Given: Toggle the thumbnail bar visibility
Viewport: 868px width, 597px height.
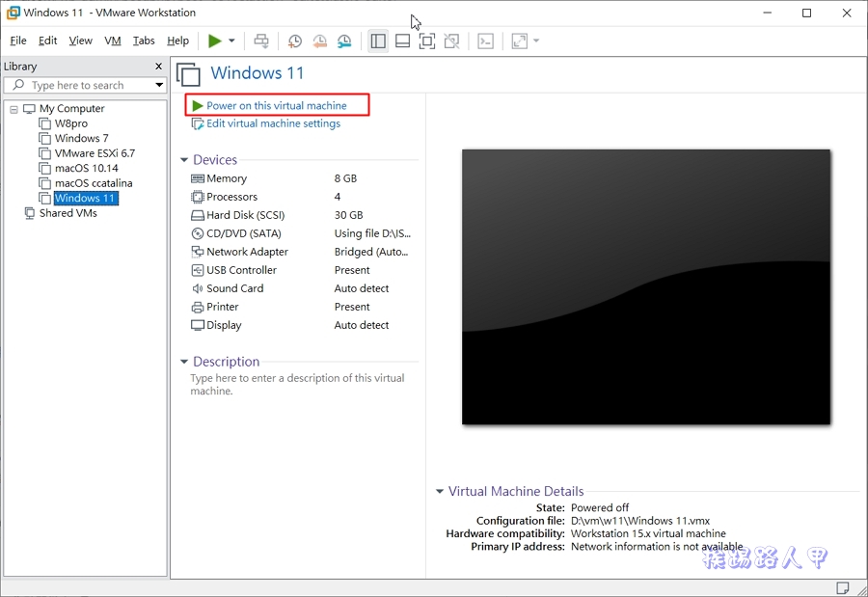Looking at the screenshot, I should pos(402,41).
